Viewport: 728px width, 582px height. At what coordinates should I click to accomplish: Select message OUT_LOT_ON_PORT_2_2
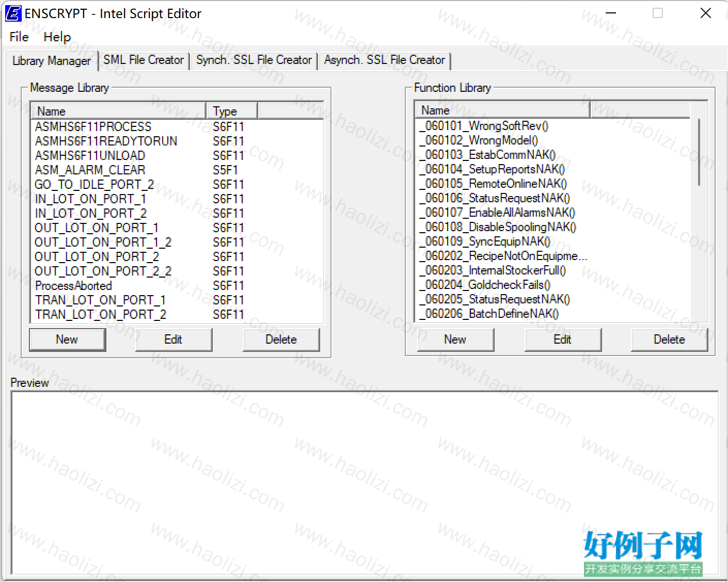coord(103,271)
